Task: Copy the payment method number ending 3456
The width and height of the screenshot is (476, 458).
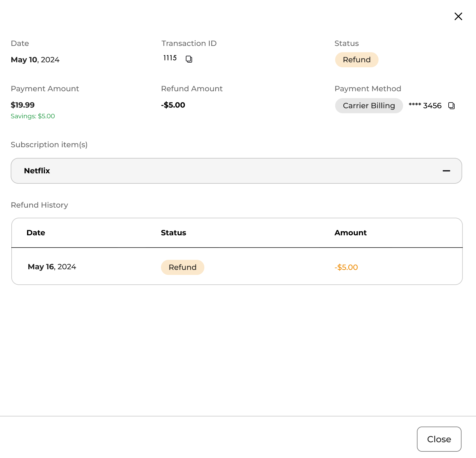Action: pos(451,106)
